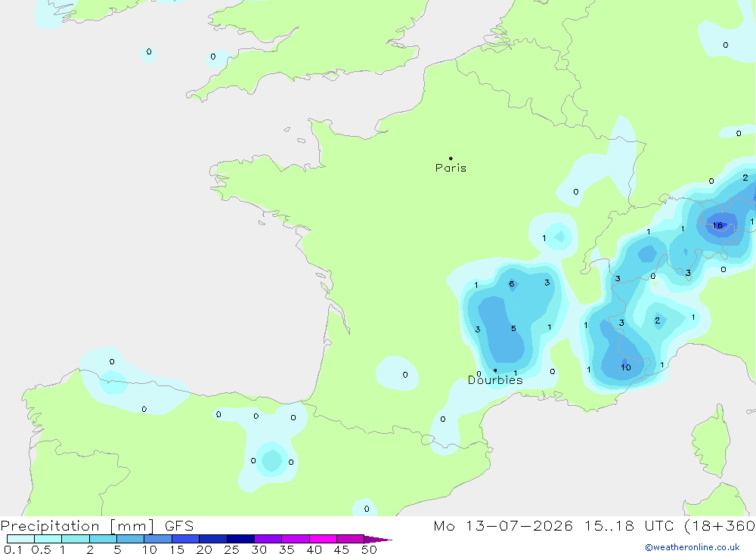Screen dimensions: 756x554
Task: Click the purple arrow tip past legend value 50
Action: pyautogui.click(x=377, y=540)
